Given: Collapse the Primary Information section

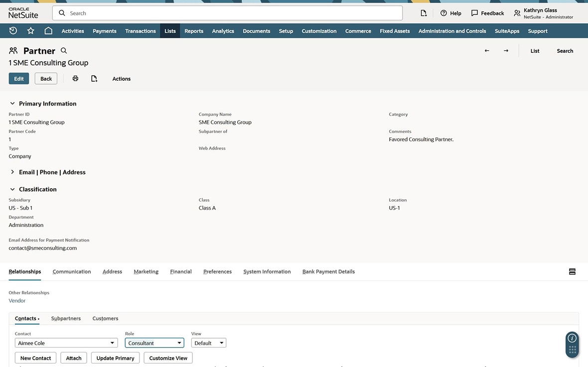Looking at the screenshot, I should pyautogui.click(x=12, y=104).
